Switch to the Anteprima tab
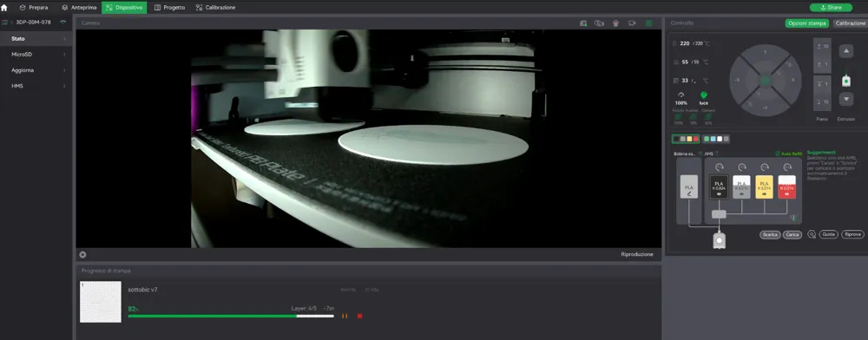 (79, 8)
